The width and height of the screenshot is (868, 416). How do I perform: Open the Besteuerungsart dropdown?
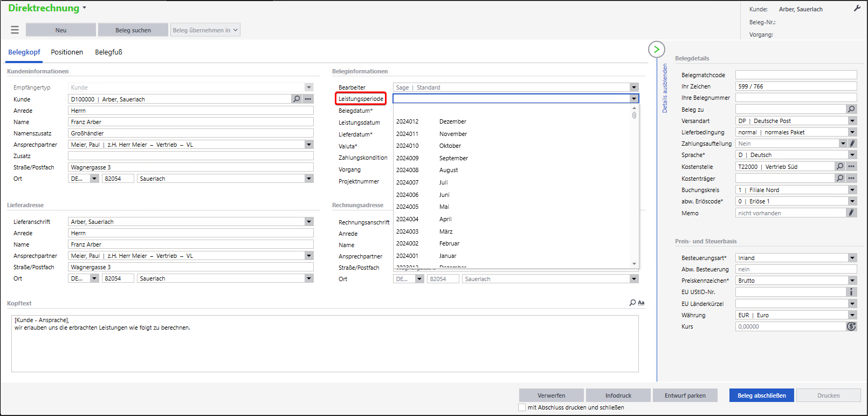[x=852, y=258]
